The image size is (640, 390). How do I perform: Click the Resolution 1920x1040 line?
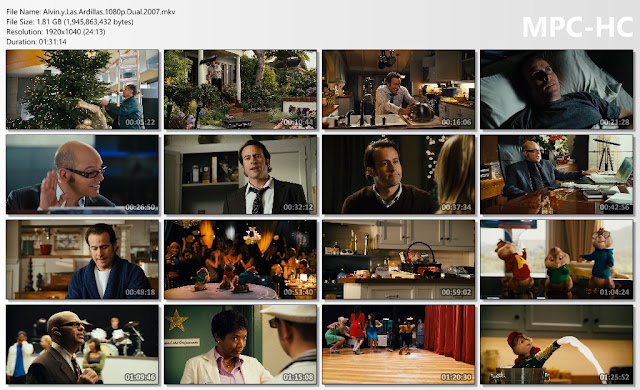tap(56, 31)
